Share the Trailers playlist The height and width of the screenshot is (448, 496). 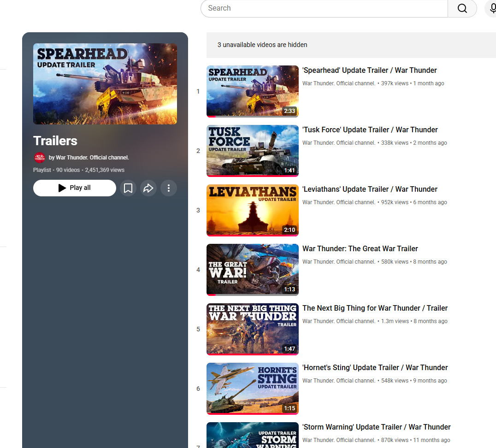[148, 188]
